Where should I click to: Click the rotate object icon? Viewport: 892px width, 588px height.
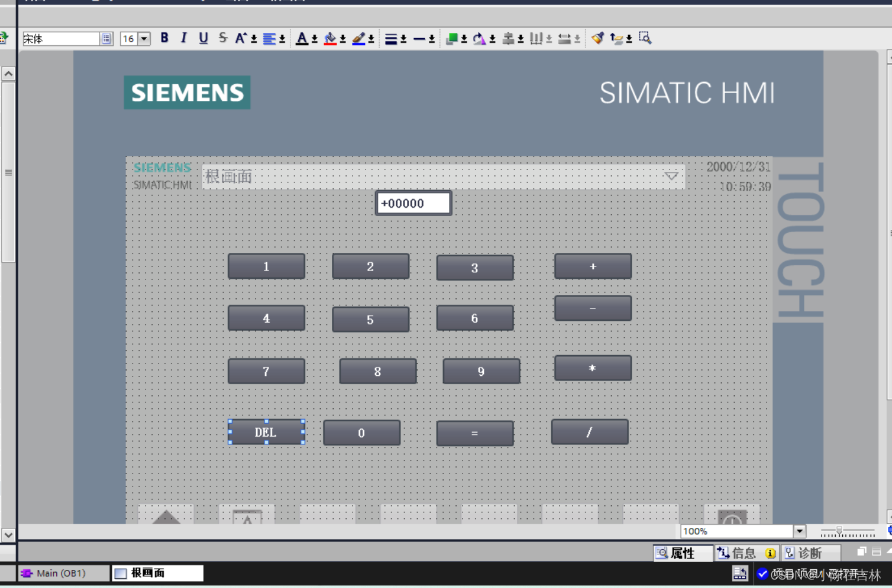click(x=479, y=39)
